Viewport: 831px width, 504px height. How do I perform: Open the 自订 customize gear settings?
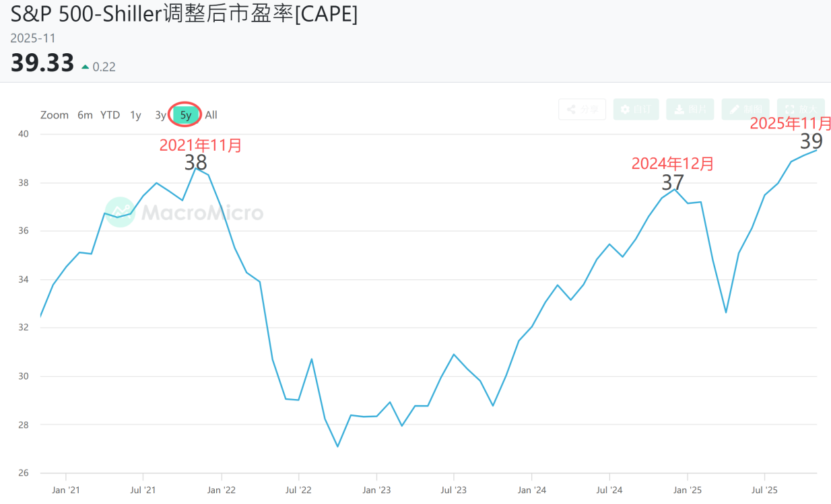[x=636, y=109]
